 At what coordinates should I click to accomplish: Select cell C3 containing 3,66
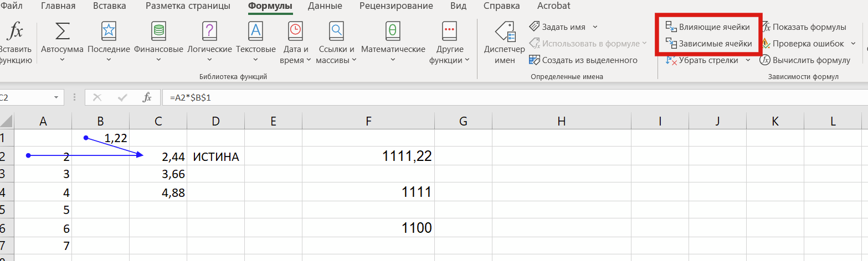[x=158, y=174]
